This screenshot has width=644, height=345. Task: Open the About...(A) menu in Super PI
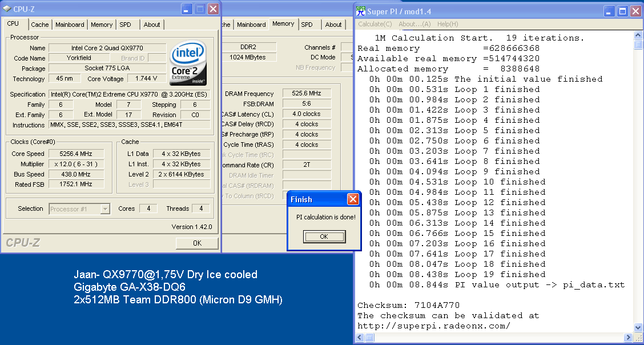click(x=414, y=24)
